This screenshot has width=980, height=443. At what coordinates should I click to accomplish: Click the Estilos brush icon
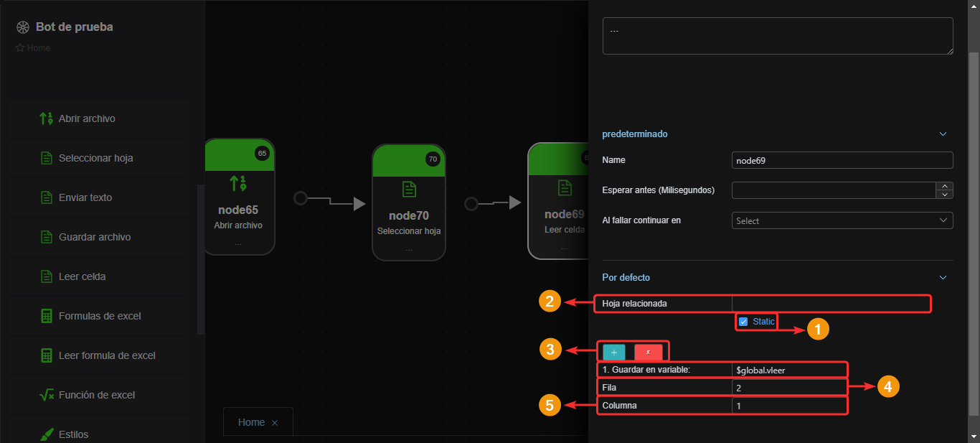click(x=47, y=434)
